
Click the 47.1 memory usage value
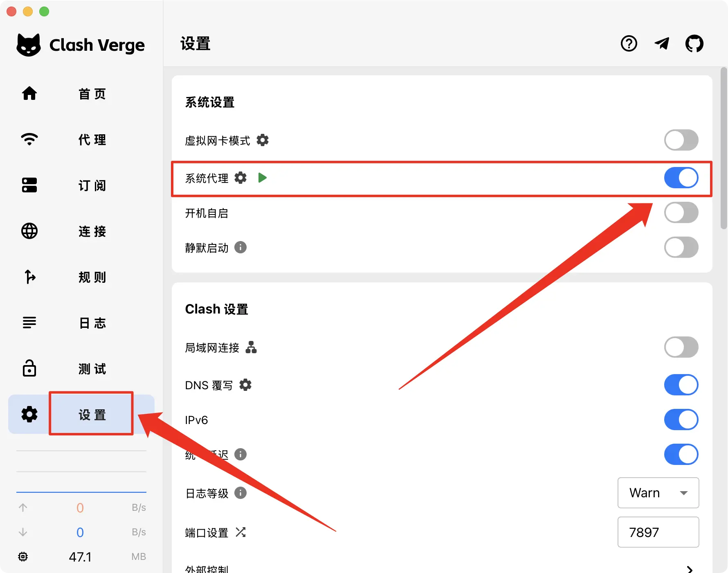tap(80, 557)
